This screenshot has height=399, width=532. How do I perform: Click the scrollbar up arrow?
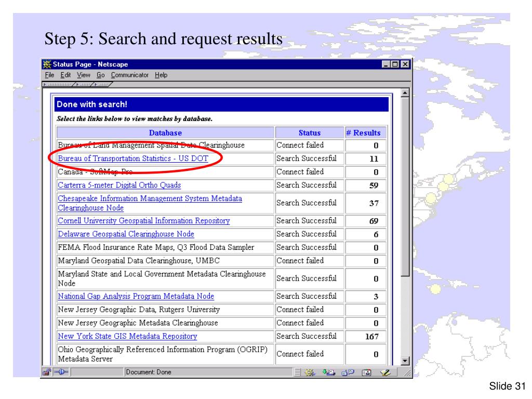(405, 93)
